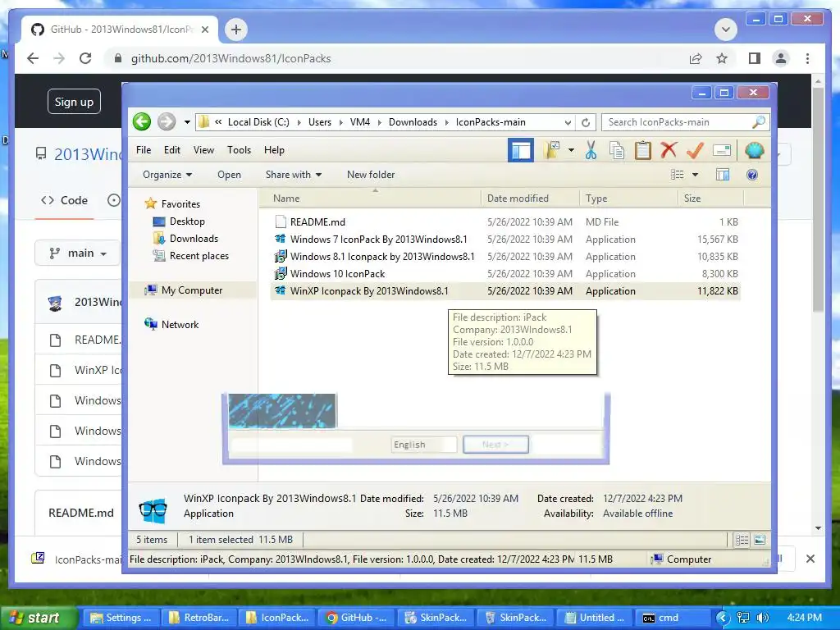Image resolution: width=840 pixels, height=630 pixels.
Task: Open the Code tab on GitHub
Action: tap(64, 200)
